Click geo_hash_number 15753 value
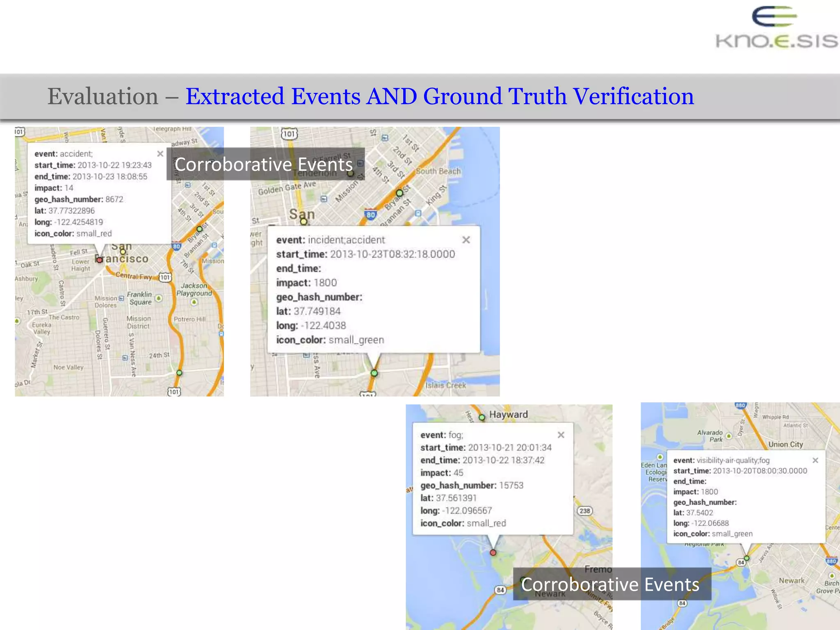The width and height of the screenshot is (840, 630). tap(511, 485)
